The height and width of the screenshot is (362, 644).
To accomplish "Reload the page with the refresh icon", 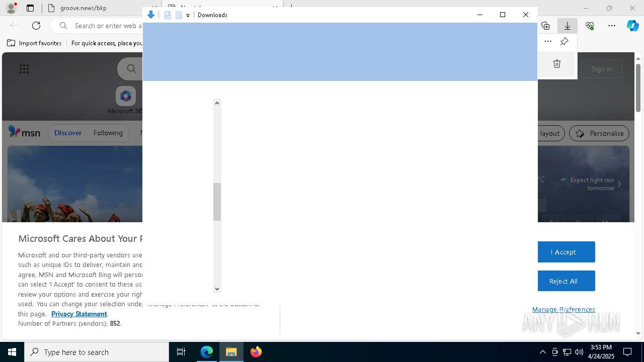I will coord(36,26).
